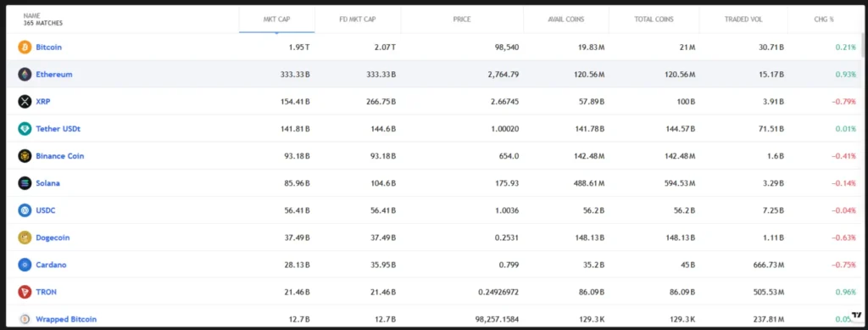Image resolution: width=868 pixels, height=330 pixels.
Task: Click Dogecoin price 0.2531
Action: pos(507,238)
